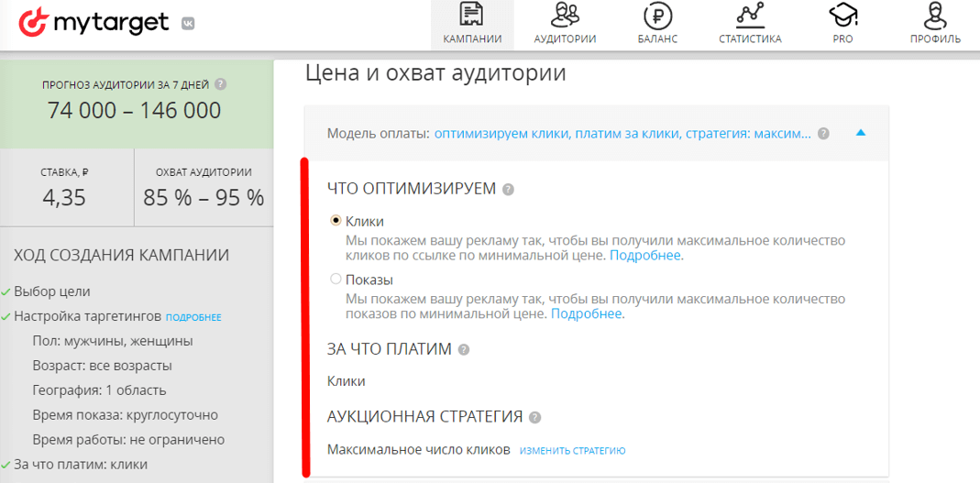Open the Кампании section icon

click(472, 16)
